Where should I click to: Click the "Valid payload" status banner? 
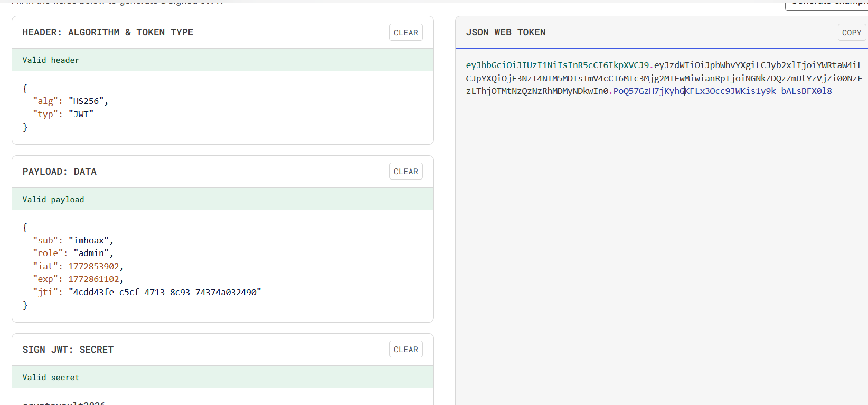coord(222,200)
